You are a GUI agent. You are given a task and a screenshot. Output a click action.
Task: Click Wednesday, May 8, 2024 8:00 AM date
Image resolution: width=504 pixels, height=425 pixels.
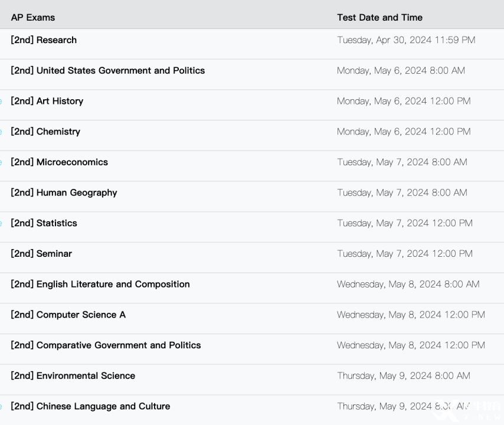[x=408, y=285]
